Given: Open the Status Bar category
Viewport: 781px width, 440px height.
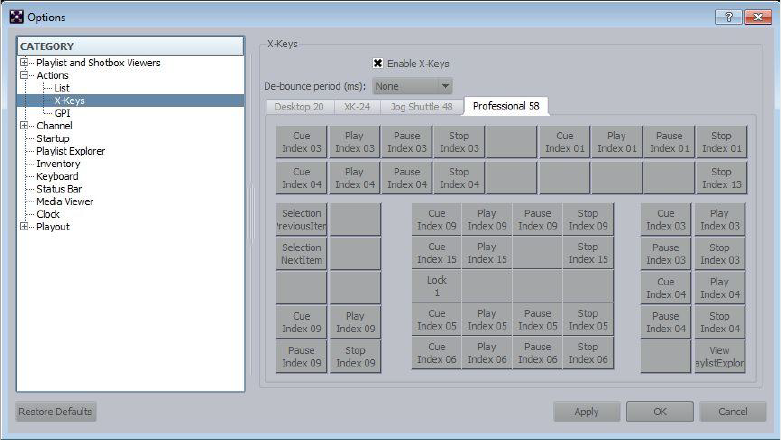Looking at the screenshot, I should point(59,189).
